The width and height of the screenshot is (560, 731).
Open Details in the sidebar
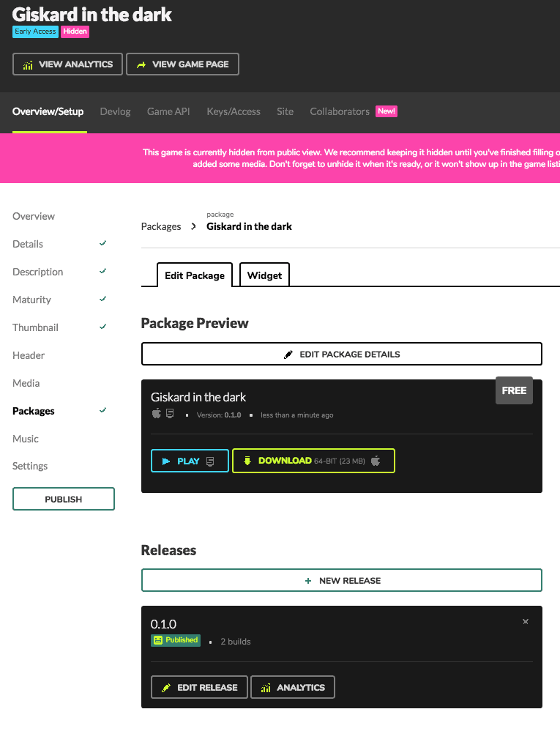click(x=28, y=244)
